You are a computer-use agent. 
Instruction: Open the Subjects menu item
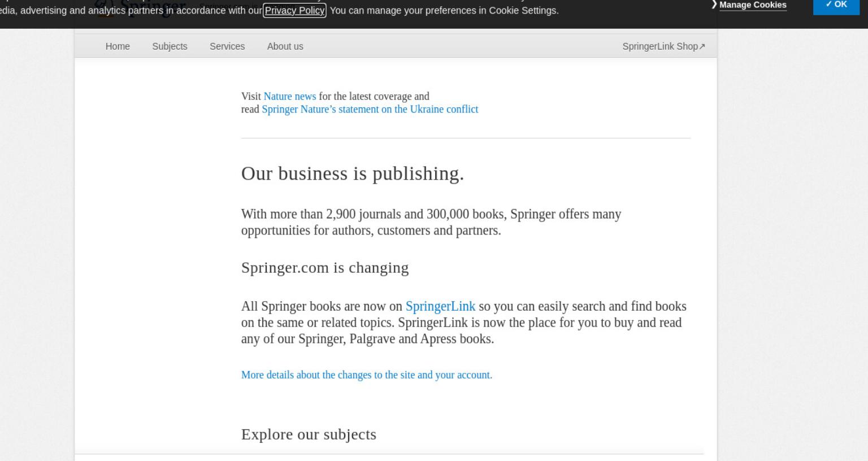(170, 46)
